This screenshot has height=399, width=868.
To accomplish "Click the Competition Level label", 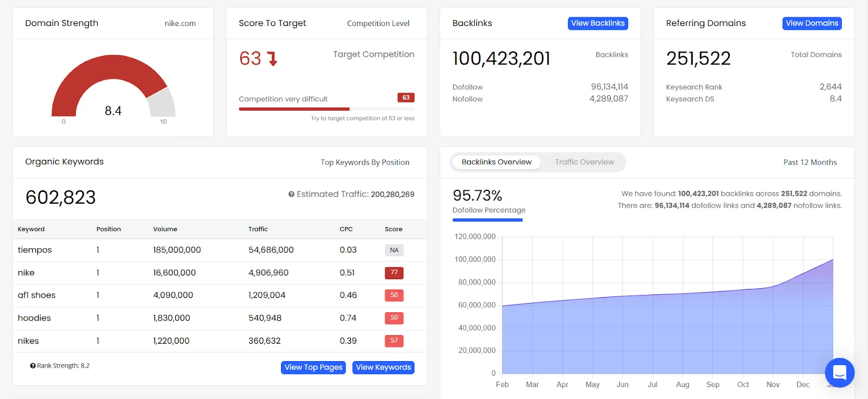I will [378, 23].
